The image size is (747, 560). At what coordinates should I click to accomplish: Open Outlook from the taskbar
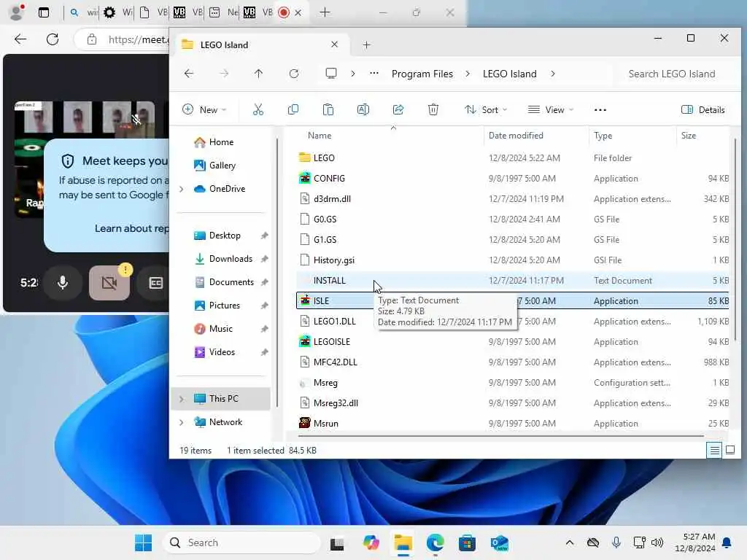pyautogui.click(x=499, y=542)
